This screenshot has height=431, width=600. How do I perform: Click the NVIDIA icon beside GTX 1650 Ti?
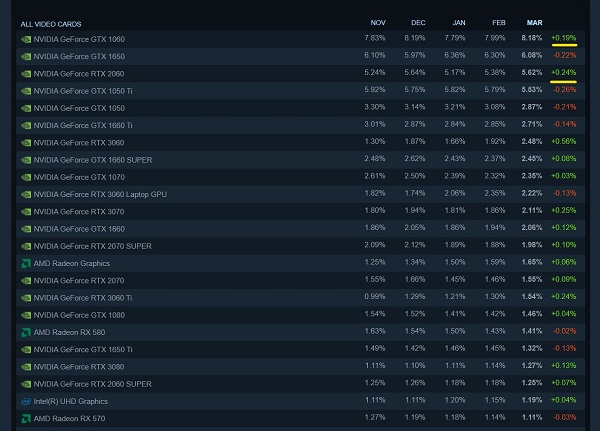pyautogui.click(x=26, y=349)
